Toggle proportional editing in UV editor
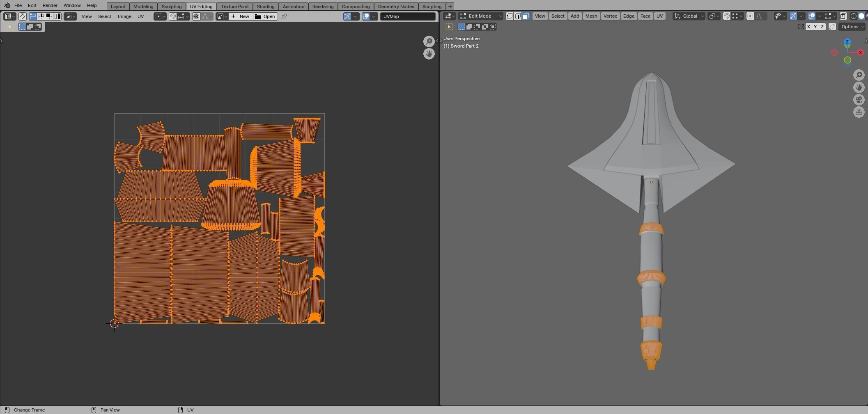Viewport: 868px width, 414px height. pos(196,16)
